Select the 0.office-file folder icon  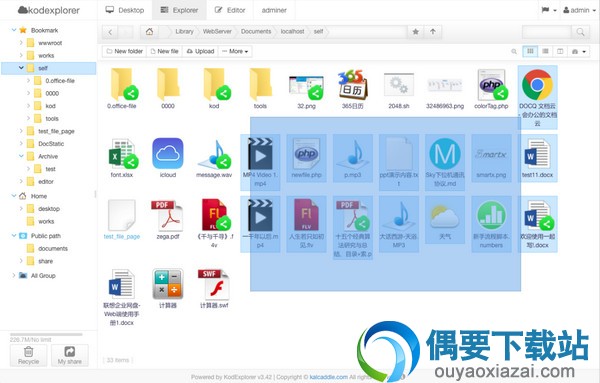(x=122, y=85)
